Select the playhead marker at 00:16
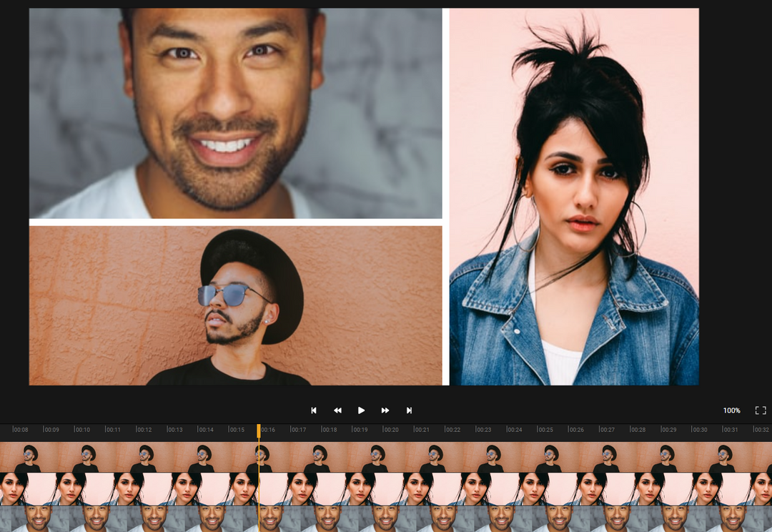The width and height of the screenshot is (772, 532). 258,430
